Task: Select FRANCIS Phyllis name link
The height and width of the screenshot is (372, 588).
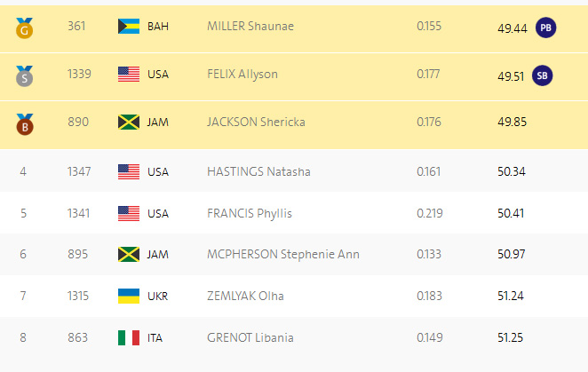Action: 249,213
